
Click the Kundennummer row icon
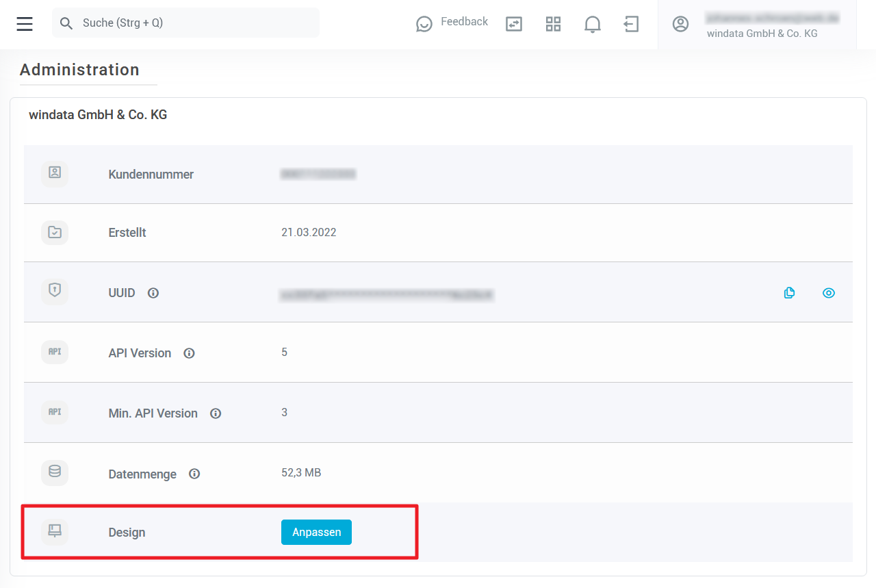(55, 173)
